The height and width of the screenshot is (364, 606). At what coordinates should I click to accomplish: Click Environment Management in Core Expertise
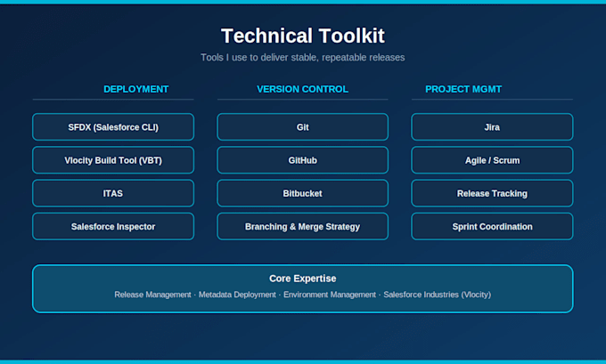click(330, 295)
